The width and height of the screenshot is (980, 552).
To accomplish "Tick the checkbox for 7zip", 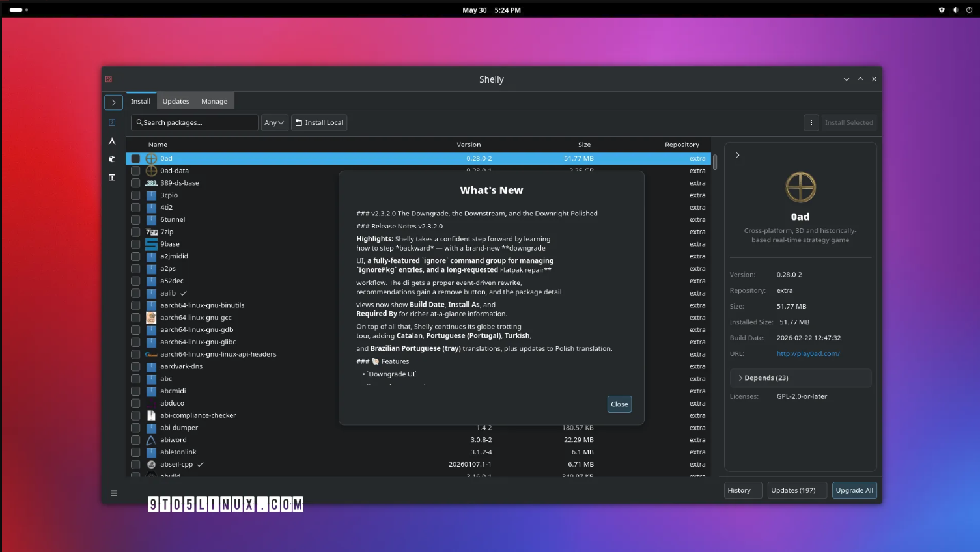I will 135,232.
